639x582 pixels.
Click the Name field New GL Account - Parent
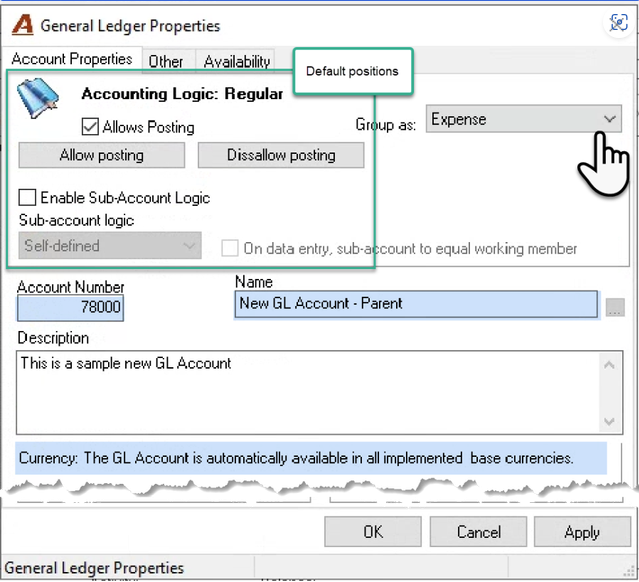[416, 304]
